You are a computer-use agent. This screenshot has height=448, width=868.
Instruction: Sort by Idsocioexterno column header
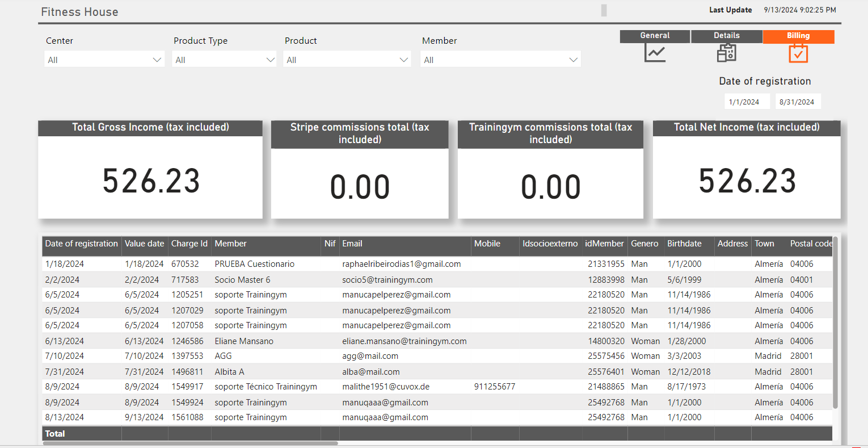pos(550,244)
